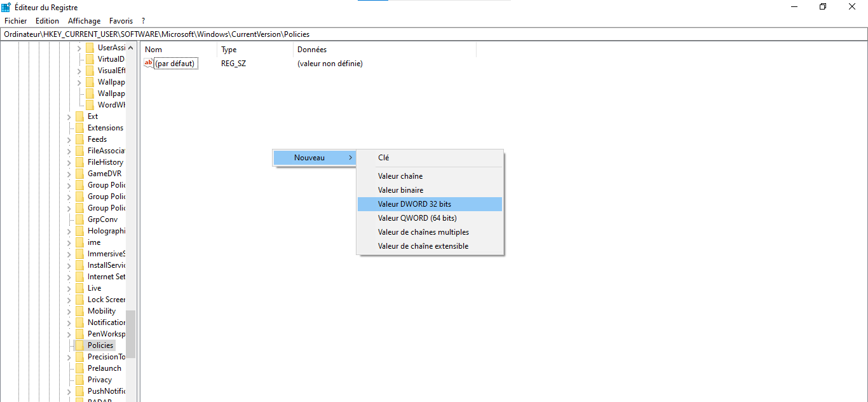The width and height of the screenshot is (868, 402).
Task: Click the Données column header
Action: (x=311, y=49)
